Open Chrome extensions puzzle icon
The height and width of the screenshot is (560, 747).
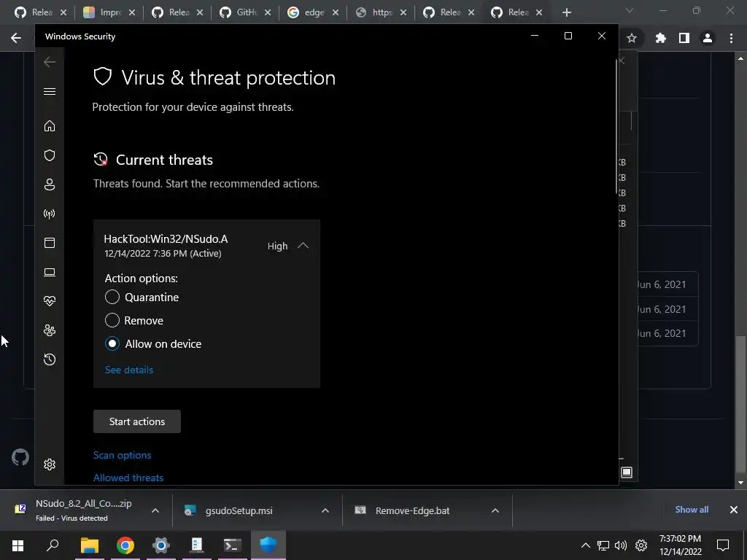[660, 38]
